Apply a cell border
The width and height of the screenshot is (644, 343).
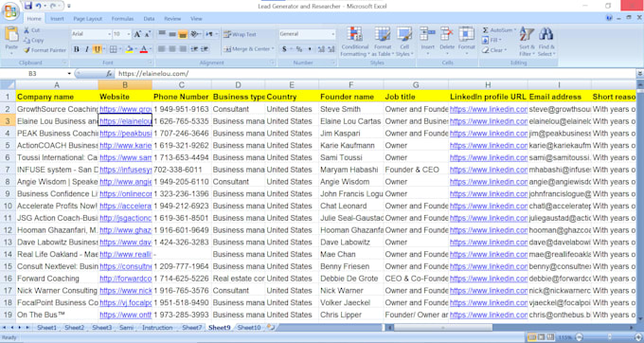click(x=114, y=49)
